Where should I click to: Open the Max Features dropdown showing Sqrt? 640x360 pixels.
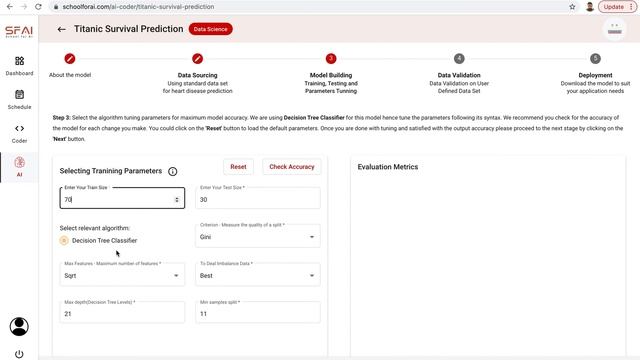pyautogui.click(x=122, y=275)
